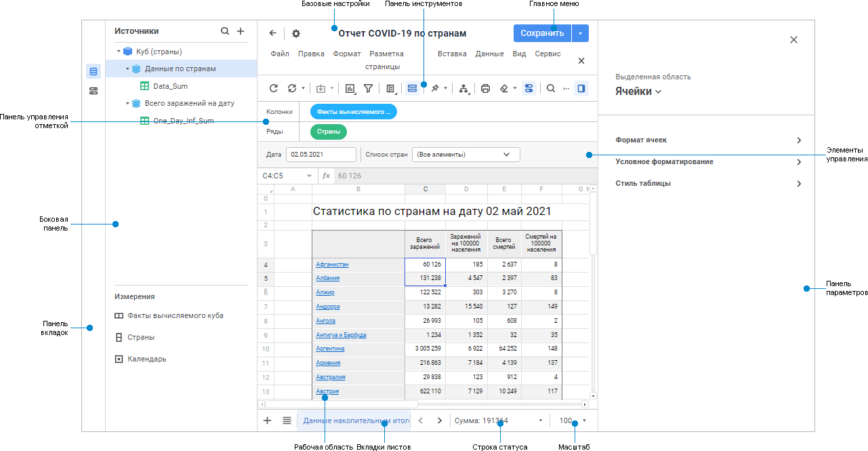Add a new source with plus icon

tap(240, 31)
